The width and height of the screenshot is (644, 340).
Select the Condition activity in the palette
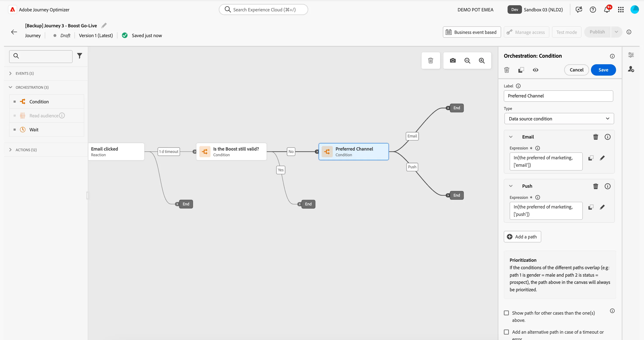[47, 102]
